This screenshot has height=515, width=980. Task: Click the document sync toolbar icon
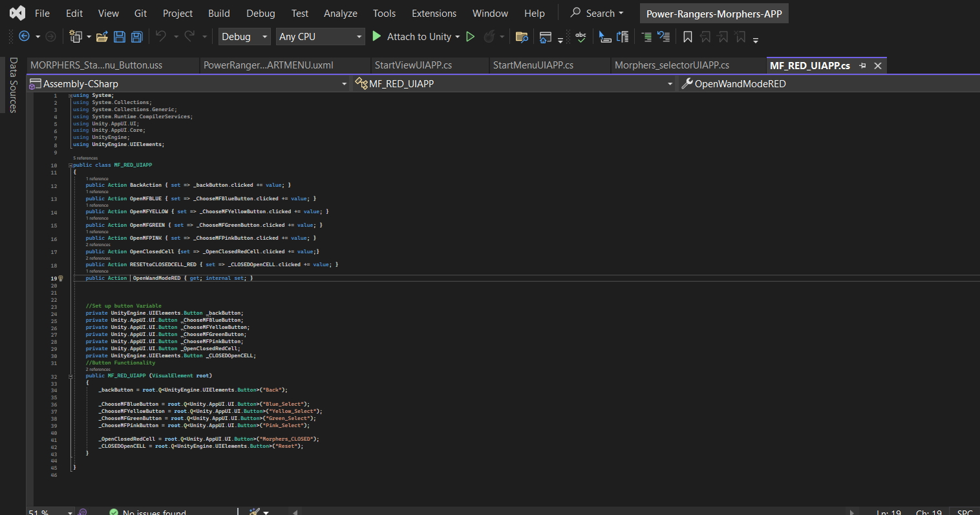(623, 37)
